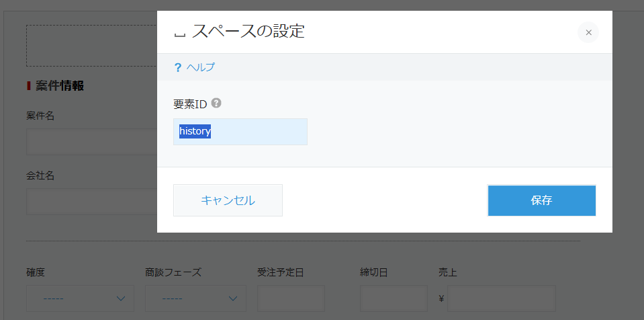The height and width of the screenshot is (320, 644).
Task: Click the 案件名 input in background form
Action: (x=91, y=141)
